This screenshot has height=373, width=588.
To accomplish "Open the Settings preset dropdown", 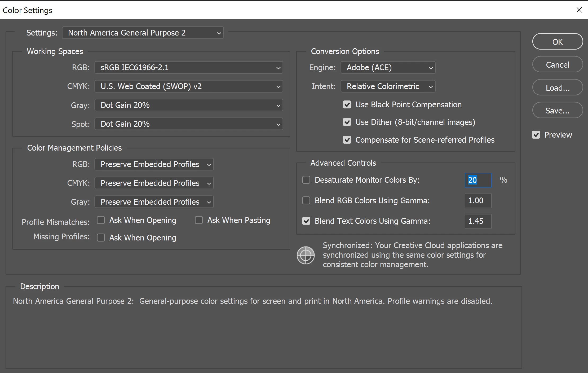I will click(143, 33).
